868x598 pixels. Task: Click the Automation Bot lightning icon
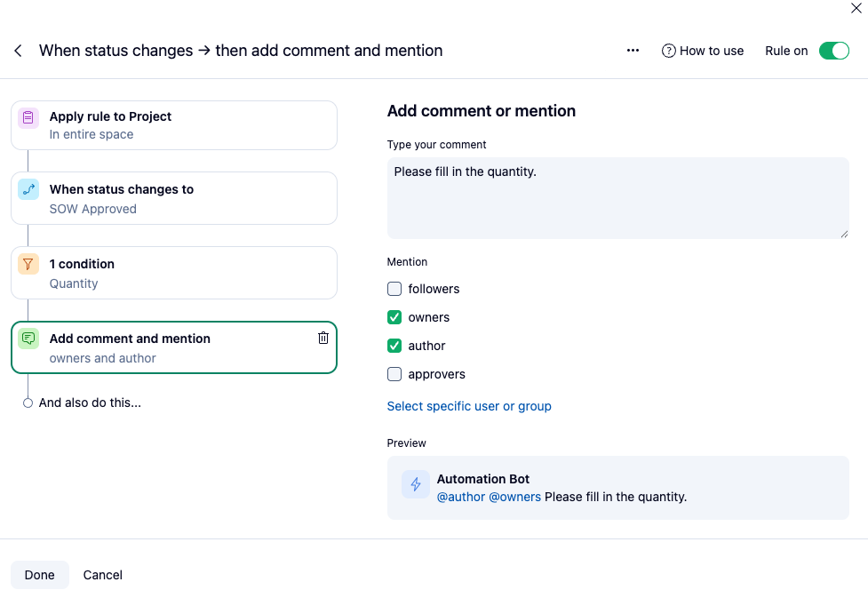[416, 484]
